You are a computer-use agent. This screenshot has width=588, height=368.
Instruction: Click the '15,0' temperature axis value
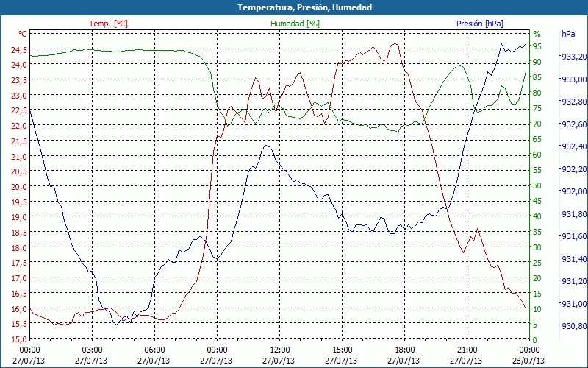point(19,339)
